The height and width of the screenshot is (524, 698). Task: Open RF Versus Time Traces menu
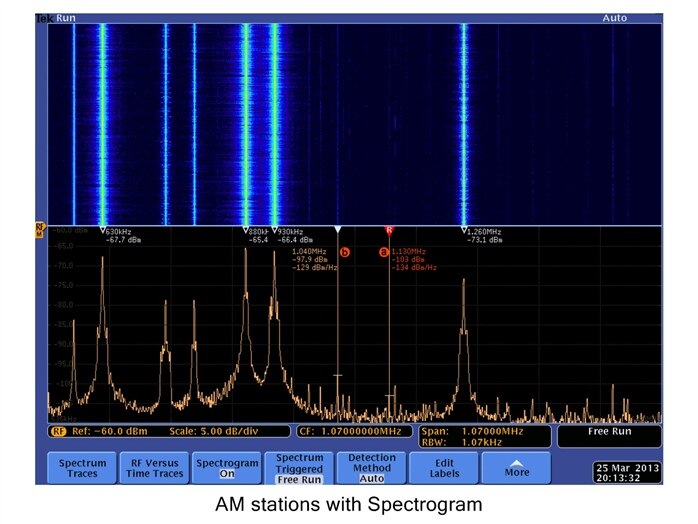pyautogui.click(x=154, y=468)
